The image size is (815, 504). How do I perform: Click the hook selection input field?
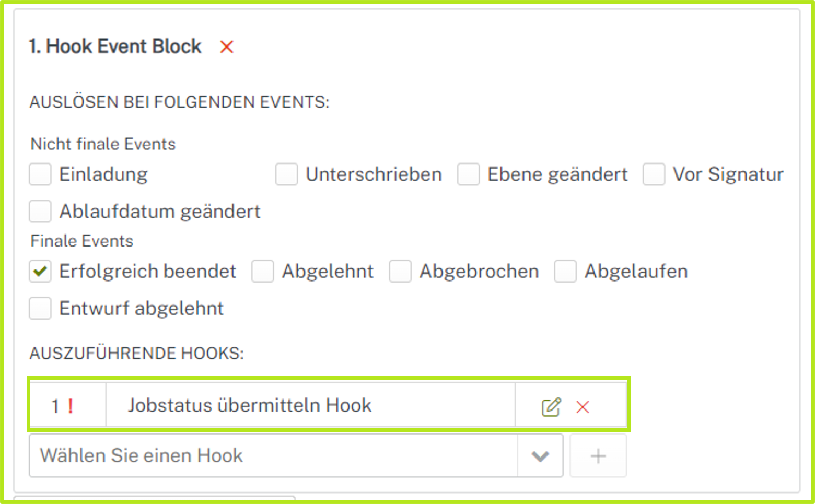pyautogui.click(x=261, y=455)
